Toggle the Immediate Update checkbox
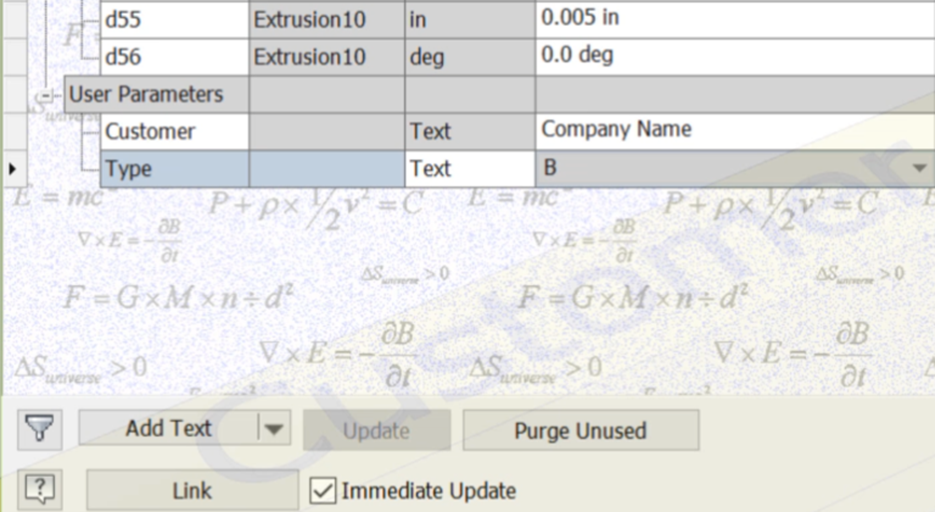 [323, 491]
